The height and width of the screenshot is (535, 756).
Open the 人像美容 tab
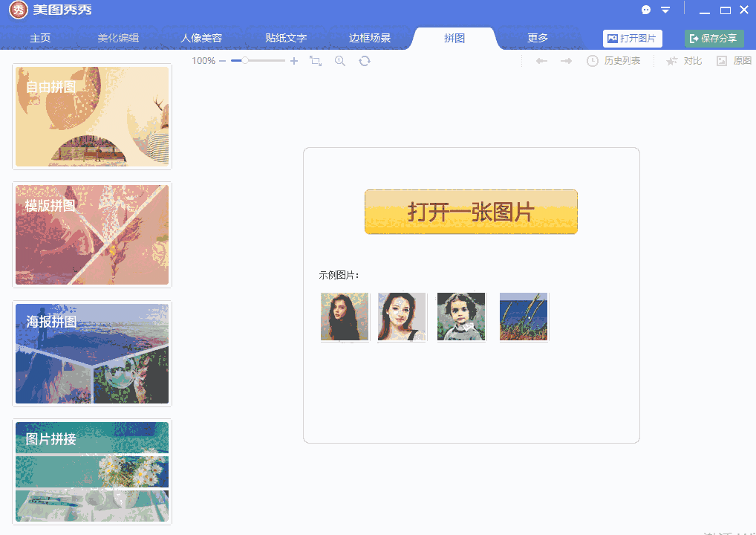pyautogui.click(x=201, y=38)
